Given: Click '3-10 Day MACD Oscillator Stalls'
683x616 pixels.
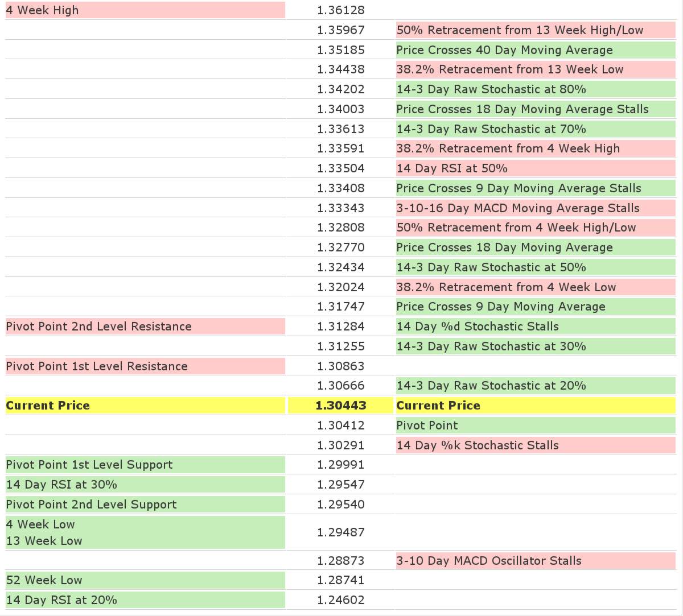Looking at the screenshot, I should [x=489, y=561].
